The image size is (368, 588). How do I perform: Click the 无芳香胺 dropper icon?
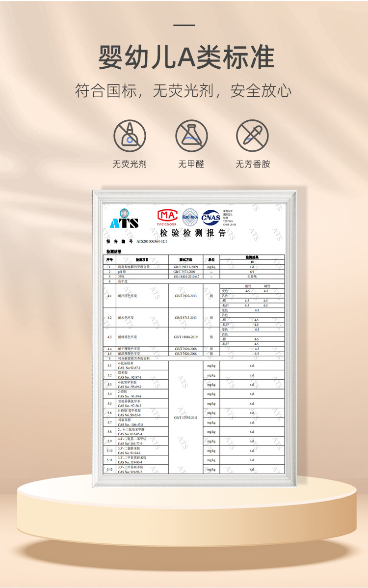[252, 136]
